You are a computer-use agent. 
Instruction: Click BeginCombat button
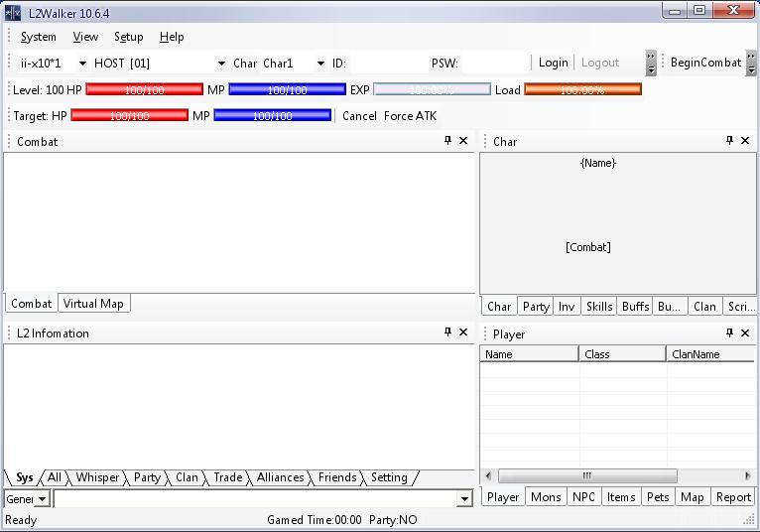(705, 63)
